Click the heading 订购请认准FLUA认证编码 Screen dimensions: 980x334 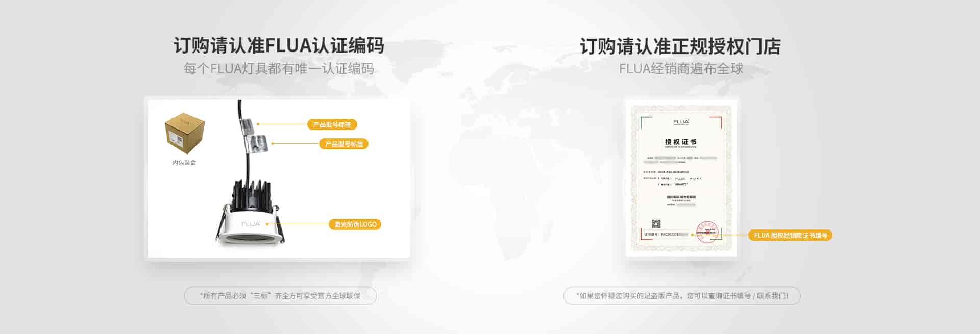279,45
